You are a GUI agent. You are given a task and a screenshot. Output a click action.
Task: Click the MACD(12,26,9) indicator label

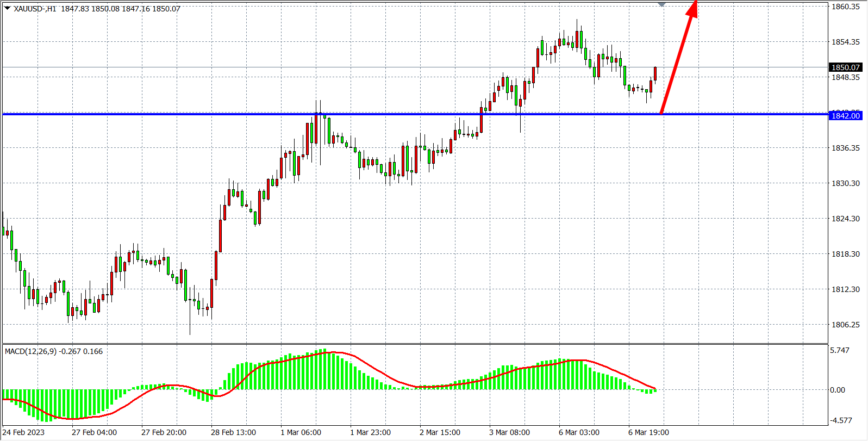click(x=30, y=351)
